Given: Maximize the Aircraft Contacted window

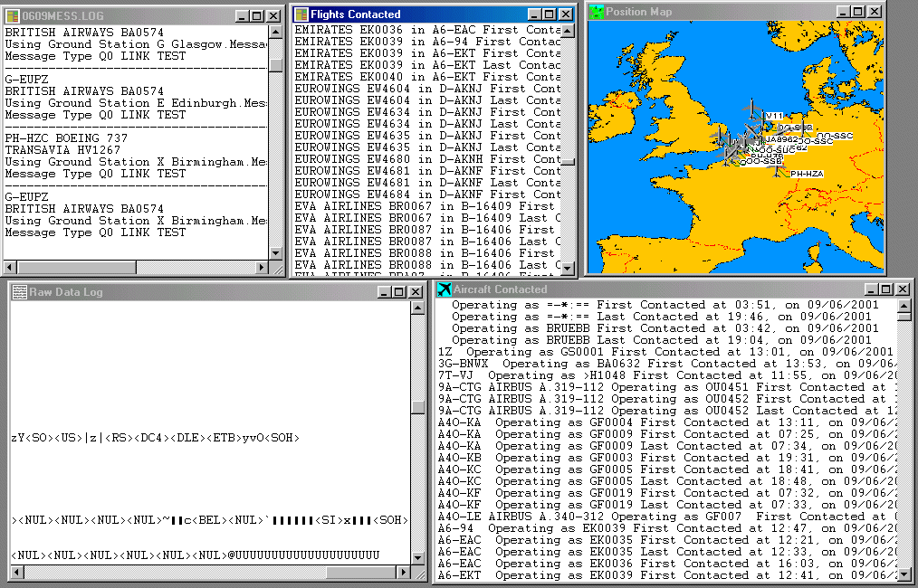Looking at the screenshot, I should [886, 289].
